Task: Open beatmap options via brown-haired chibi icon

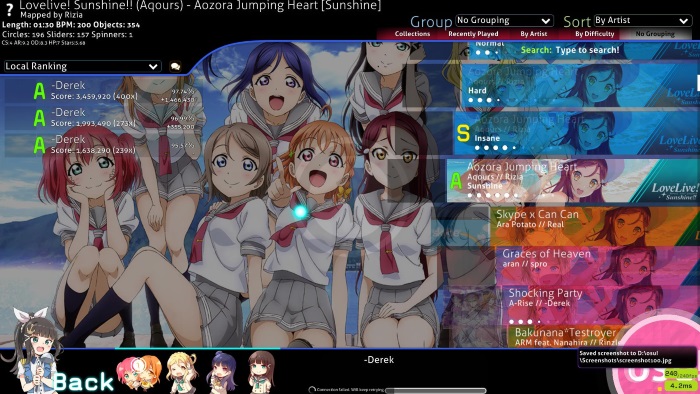Action: point(261,372)
